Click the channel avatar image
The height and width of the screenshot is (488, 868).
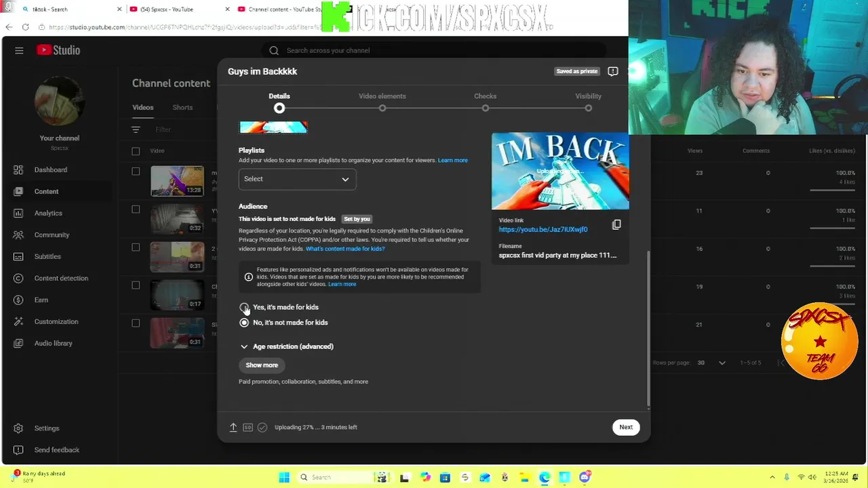(59, 102)
